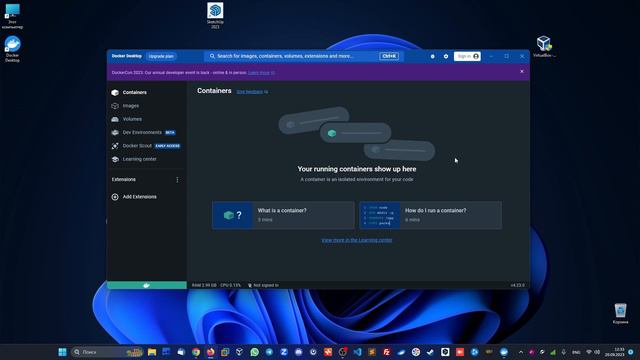Click the green Docker engine whale status
640x360 pixels.
tap(147, 285)
